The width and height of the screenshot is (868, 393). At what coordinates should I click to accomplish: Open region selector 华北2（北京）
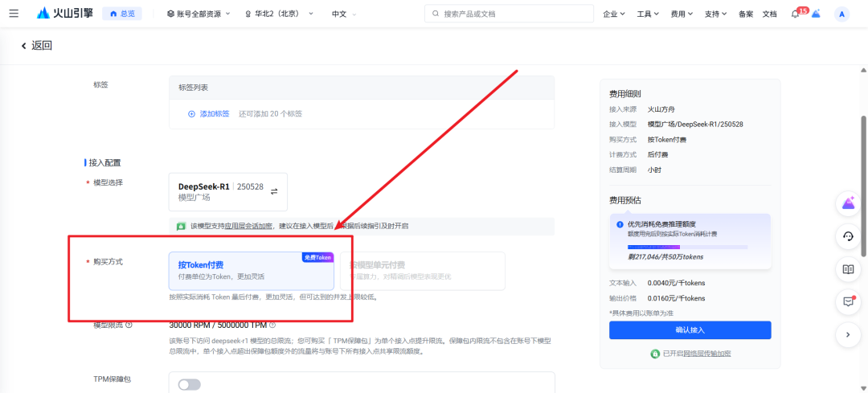[280, 14]
